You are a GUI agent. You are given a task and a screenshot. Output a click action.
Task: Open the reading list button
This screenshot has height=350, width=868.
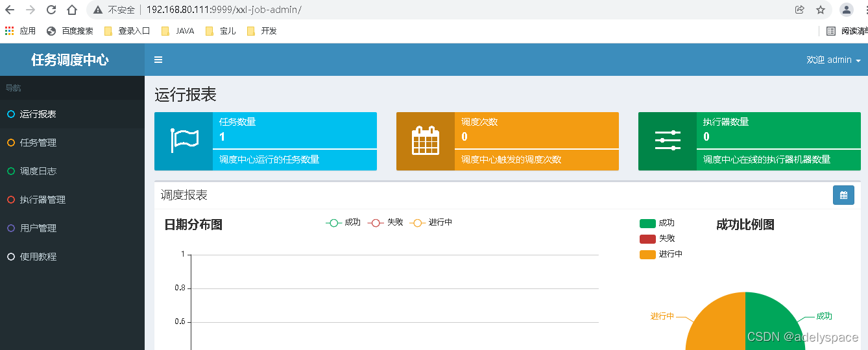[x=847, y=30]
